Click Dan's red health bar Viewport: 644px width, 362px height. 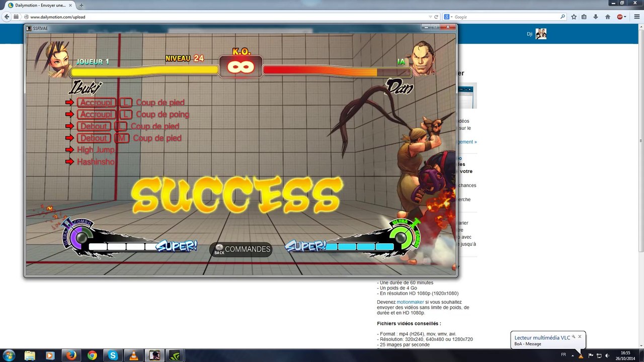(x=337, y=72)
